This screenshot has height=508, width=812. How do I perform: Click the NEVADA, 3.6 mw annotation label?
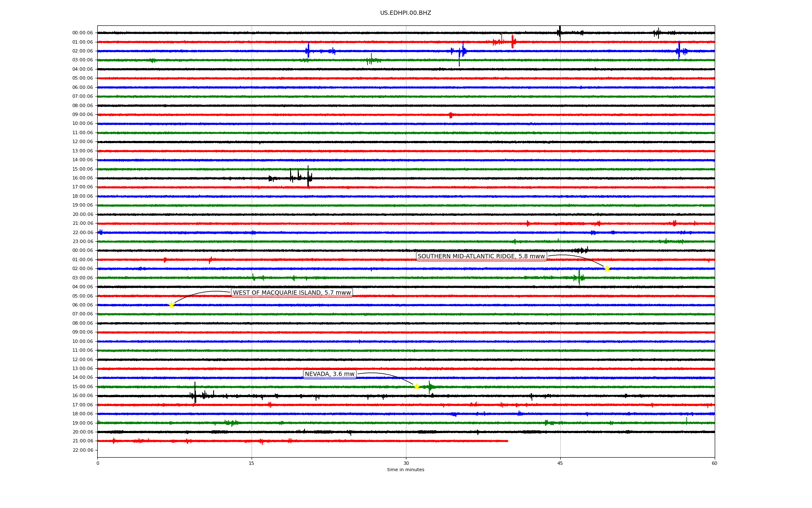(329, 374)
